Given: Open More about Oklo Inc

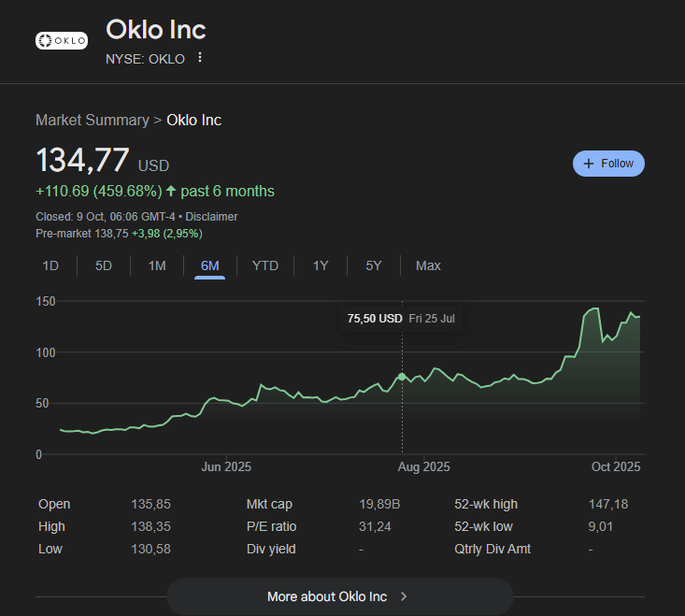Looking at the screenshot, I should 340,596.
